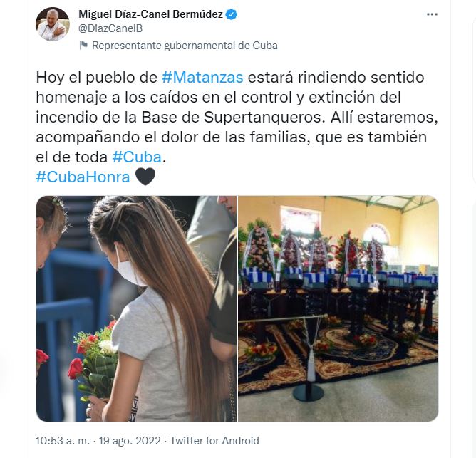The width and height of the screenshot is (476, 458).
Task: Click the Twitter for Android source link
Action: [214, 441]
